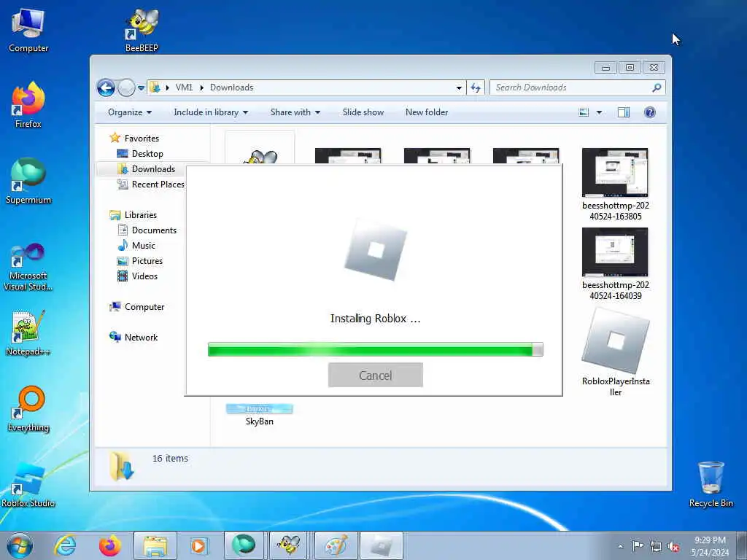The image size is (747, 560).
Task: Open the view options dropdown arrow
Action: (600, 112)
